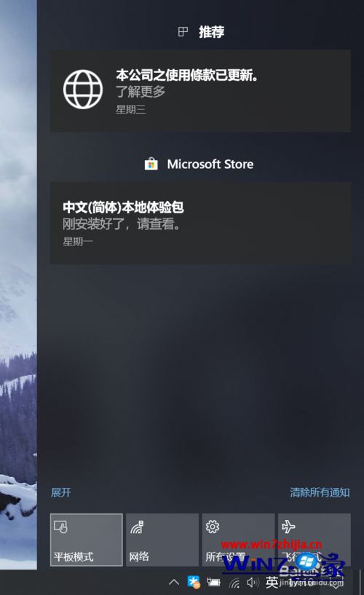Switch input language via 英 indicator

pyautogui.click(x=272, y=582)
